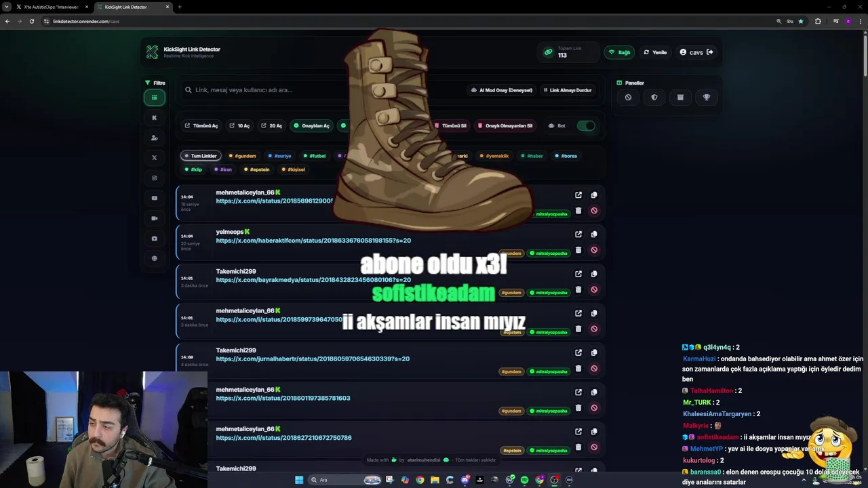Filter by #epstein tag chip

pyautogui.click(x=257, y=169)
